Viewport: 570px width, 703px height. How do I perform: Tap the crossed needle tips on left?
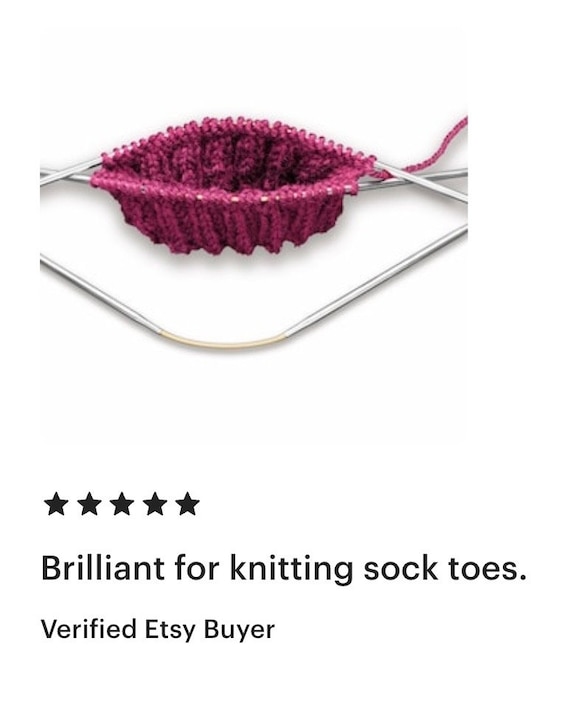tap(70, 172)
